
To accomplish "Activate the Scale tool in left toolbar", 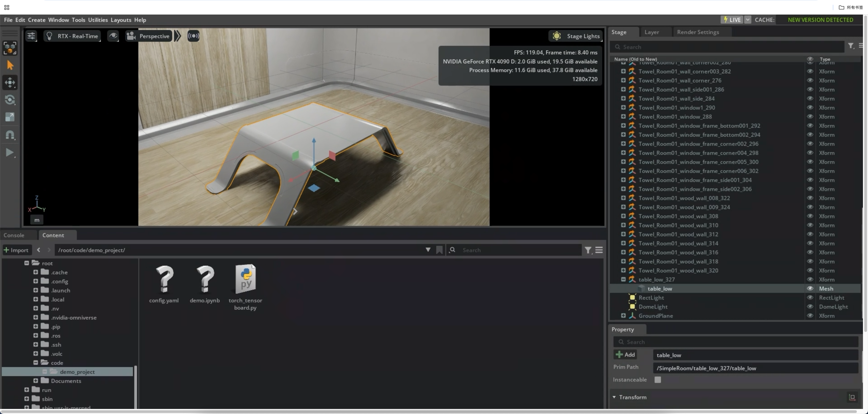I will [10, 117].
